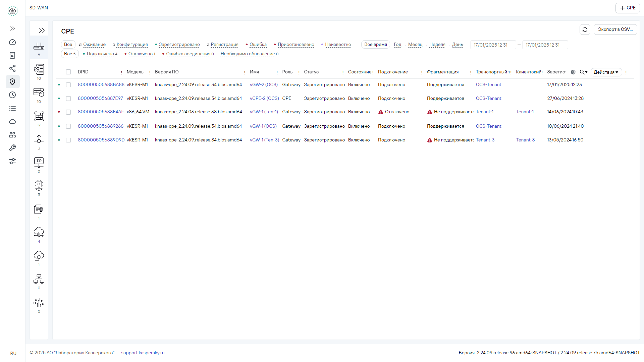Open table kebab menu right of Действия

point(626,72)
